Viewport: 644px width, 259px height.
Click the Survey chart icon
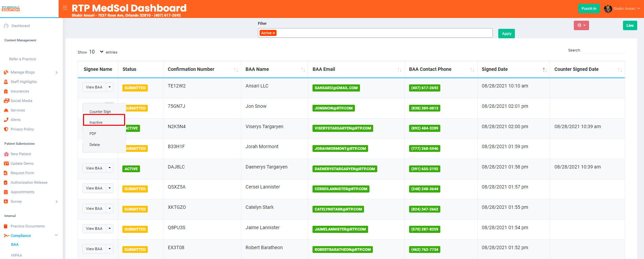(6, 201)
